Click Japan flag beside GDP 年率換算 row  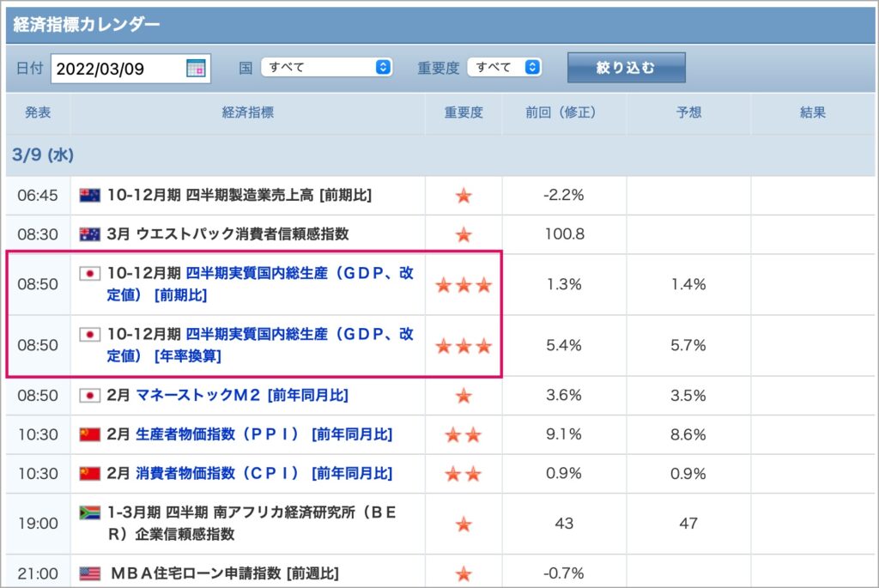89,334
